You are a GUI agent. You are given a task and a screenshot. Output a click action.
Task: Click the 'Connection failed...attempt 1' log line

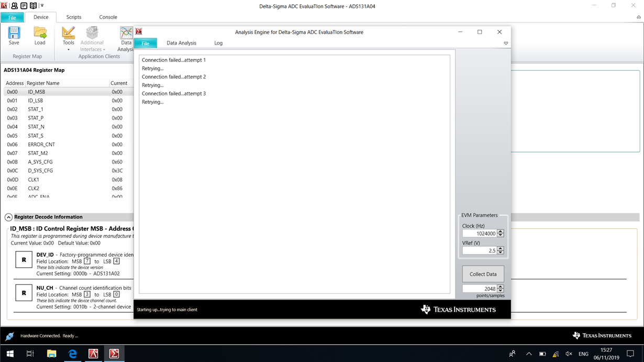[x=174, y=60]
